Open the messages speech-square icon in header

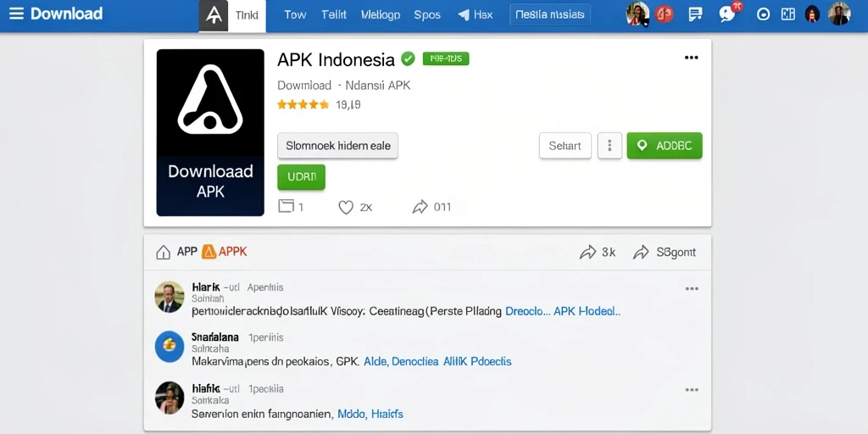click(x=695, y=14)
